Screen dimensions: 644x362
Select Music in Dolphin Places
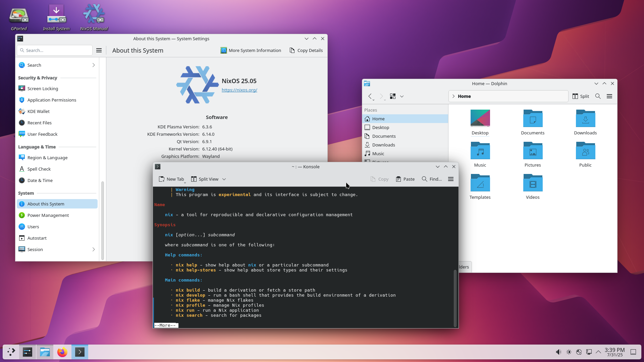click(x=405, y=154)
